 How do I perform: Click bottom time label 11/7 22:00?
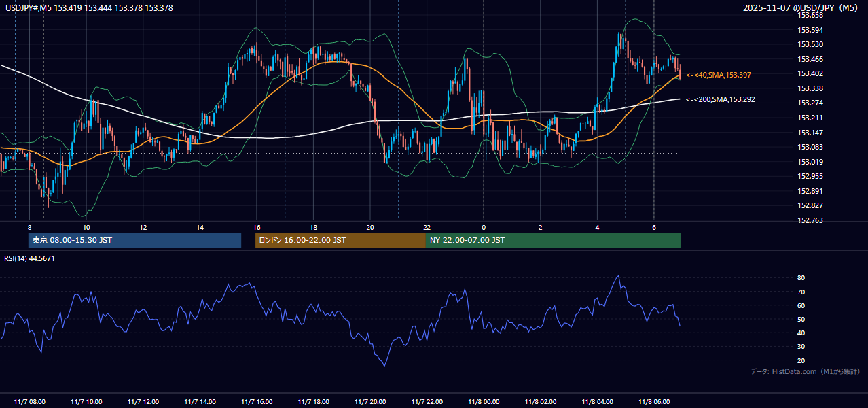click(427, 401)
